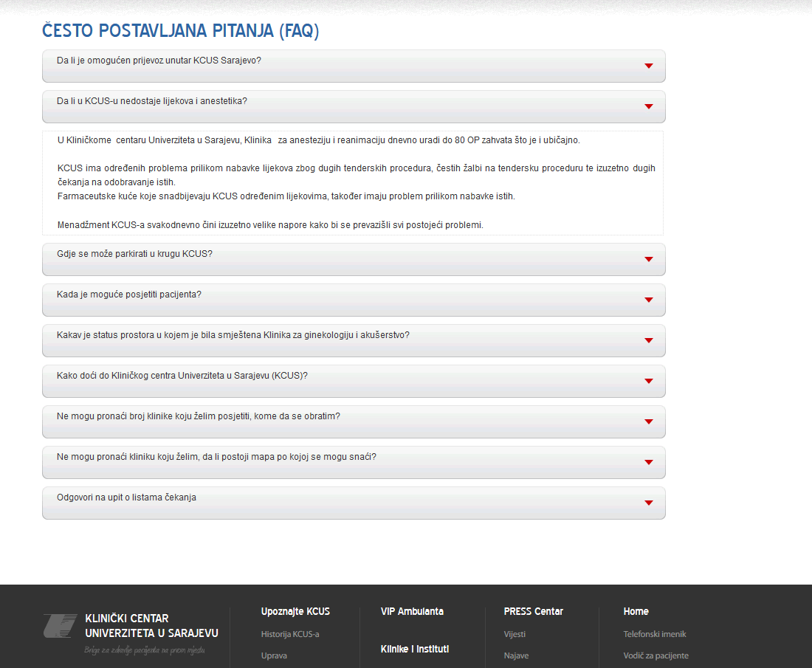
Task: Open 'Telefonski imenik' footer link
Action: (x=655, y=634)
